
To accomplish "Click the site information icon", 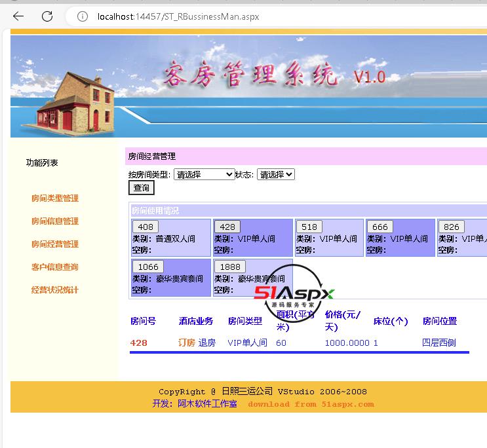I will click(x=83, y=16).
